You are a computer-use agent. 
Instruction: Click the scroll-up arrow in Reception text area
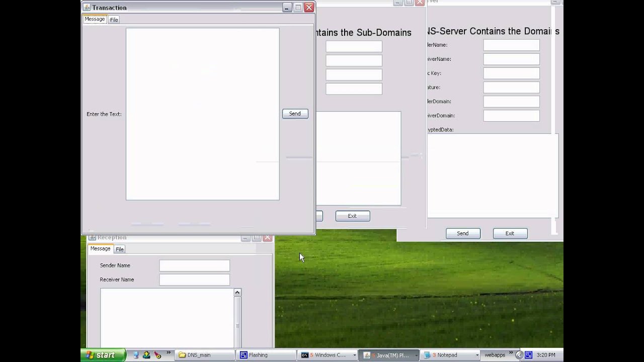pyautogui.click(x=237, y=293)
